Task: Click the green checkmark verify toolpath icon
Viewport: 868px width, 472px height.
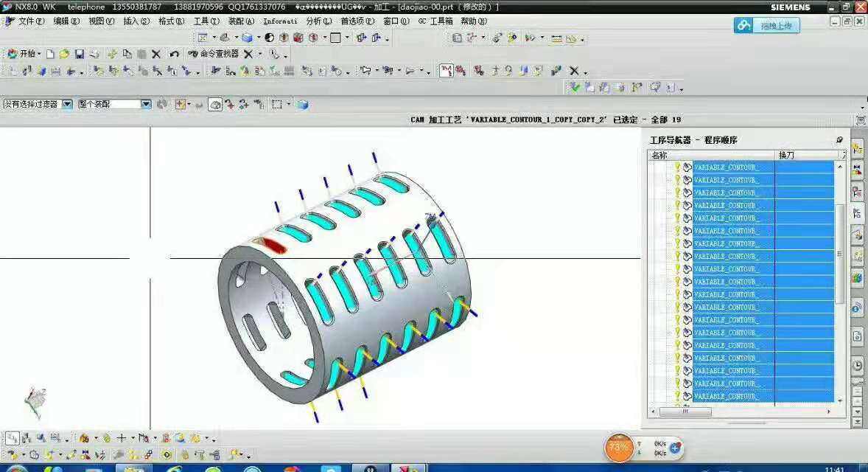Action: point(575,87)
